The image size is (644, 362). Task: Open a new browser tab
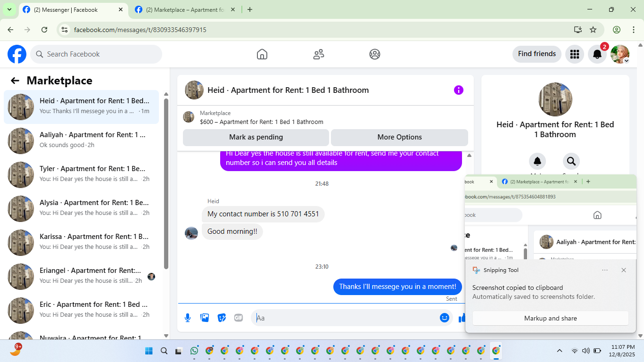click(250, 9)
